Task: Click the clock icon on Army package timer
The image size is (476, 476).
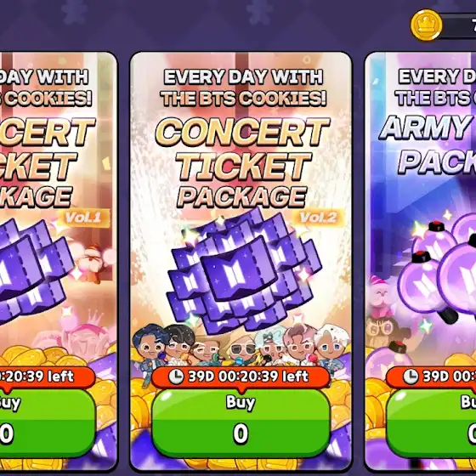Action: 411,377
